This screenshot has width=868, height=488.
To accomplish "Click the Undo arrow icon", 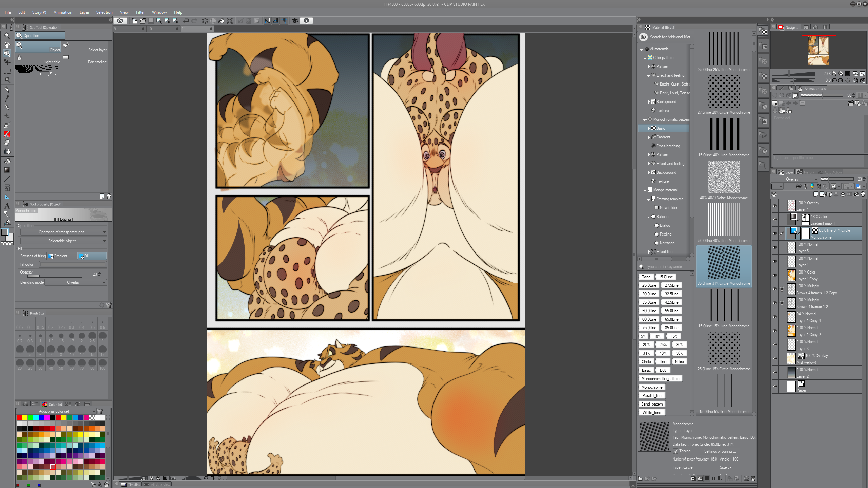I will [x=186, y=21].
